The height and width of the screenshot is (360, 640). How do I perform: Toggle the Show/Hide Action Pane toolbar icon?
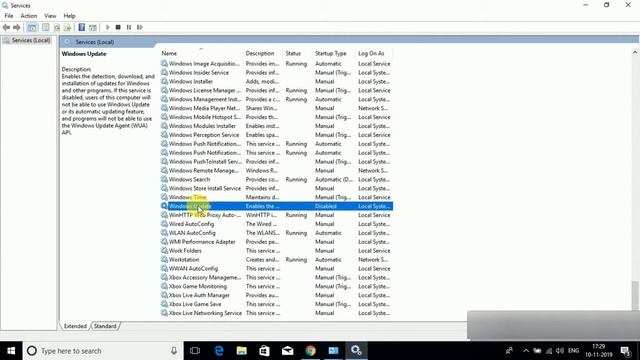tap(93, 27)
